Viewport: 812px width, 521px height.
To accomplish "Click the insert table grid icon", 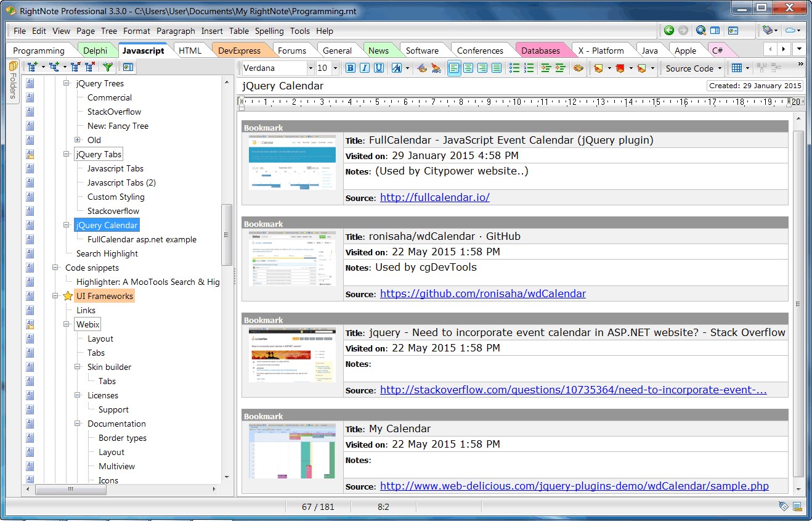I will coord(737,68).
